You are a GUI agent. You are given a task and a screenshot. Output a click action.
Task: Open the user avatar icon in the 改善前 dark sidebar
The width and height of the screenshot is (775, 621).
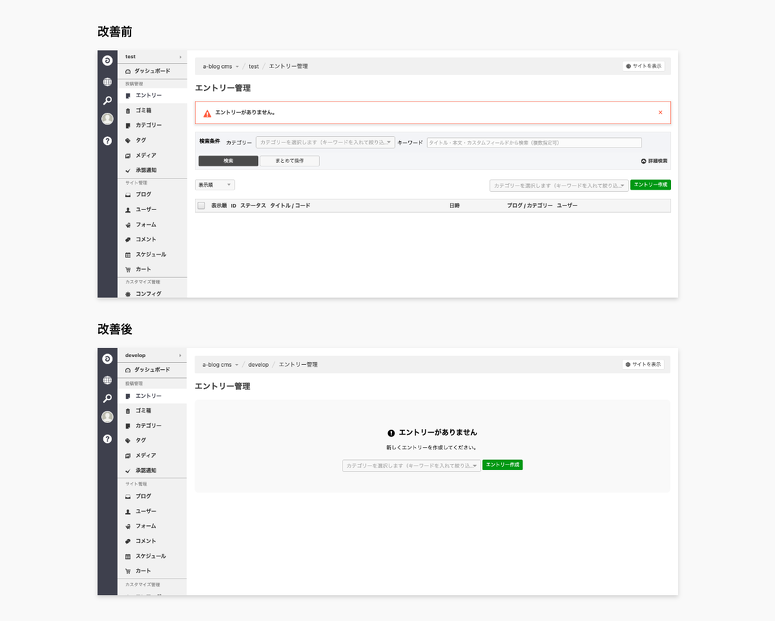point(107,119)
